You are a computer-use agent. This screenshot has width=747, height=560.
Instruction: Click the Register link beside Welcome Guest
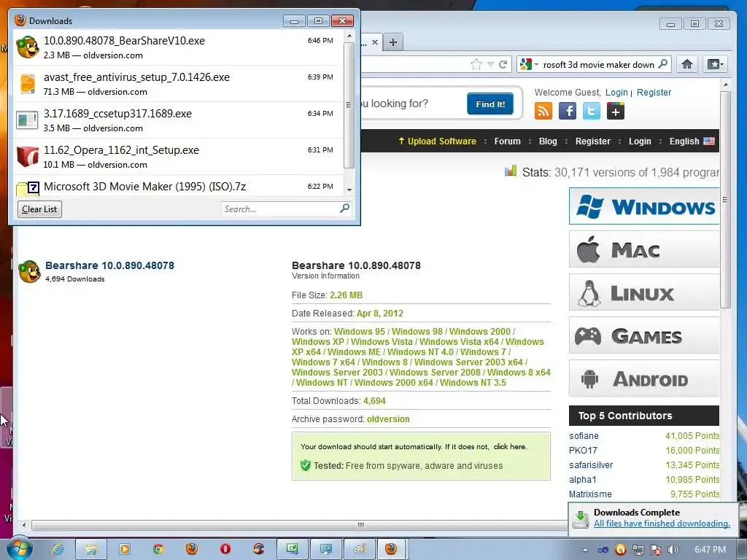[x=654, y=93]
